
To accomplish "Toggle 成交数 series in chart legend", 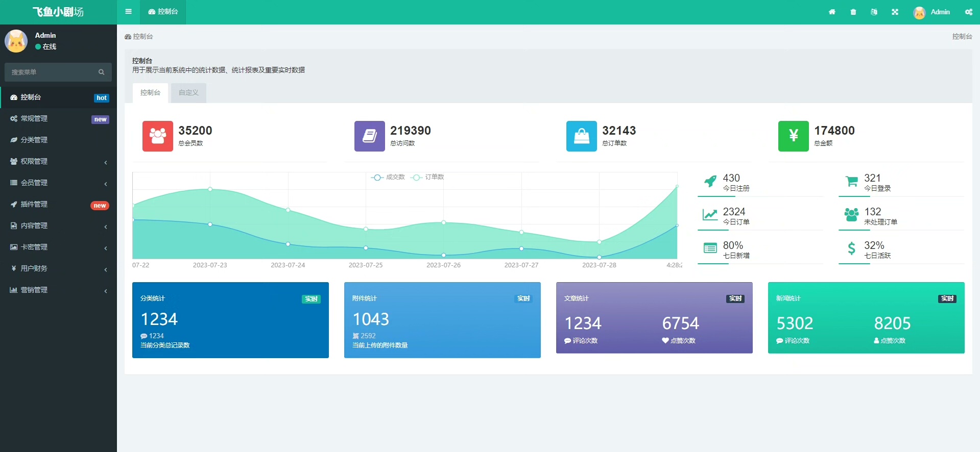I will [388, 177].
